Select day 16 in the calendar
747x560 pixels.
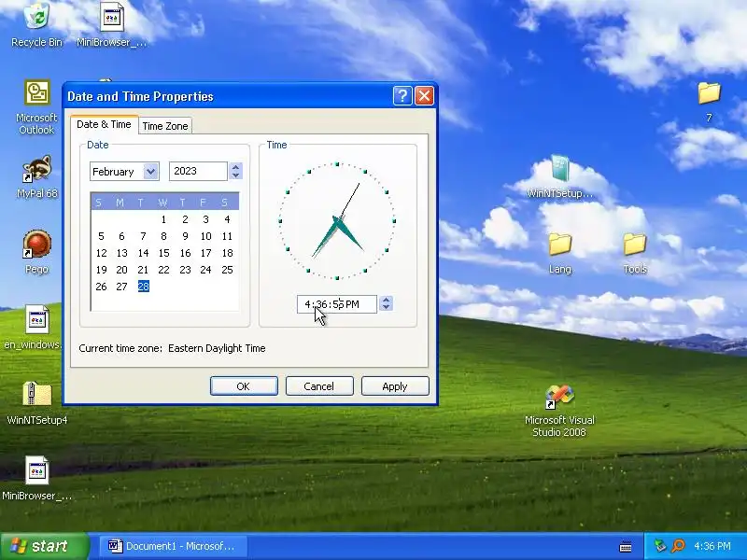point(185,253)
